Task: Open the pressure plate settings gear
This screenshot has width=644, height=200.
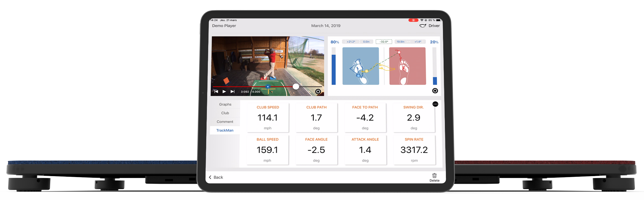Action: [x=435, y=91]
